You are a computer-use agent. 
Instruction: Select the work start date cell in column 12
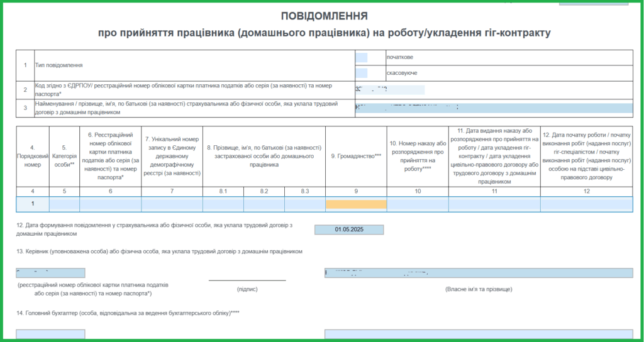586,204
